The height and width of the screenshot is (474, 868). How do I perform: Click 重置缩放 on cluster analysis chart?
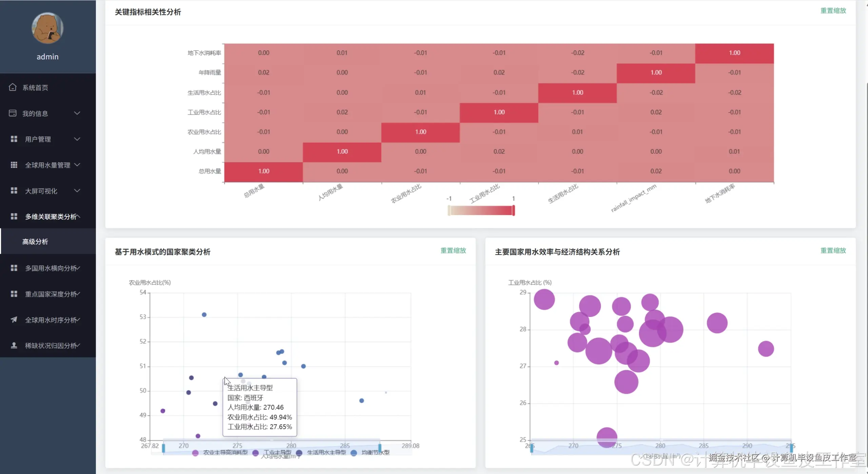(x=453, y=251)
